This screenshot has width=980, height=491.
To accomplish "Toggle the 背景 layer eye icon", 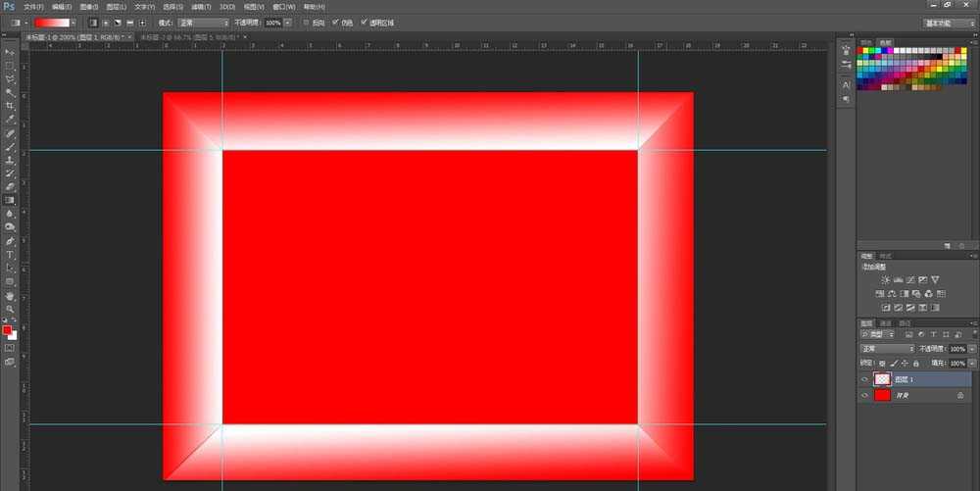I will [864, 395].
